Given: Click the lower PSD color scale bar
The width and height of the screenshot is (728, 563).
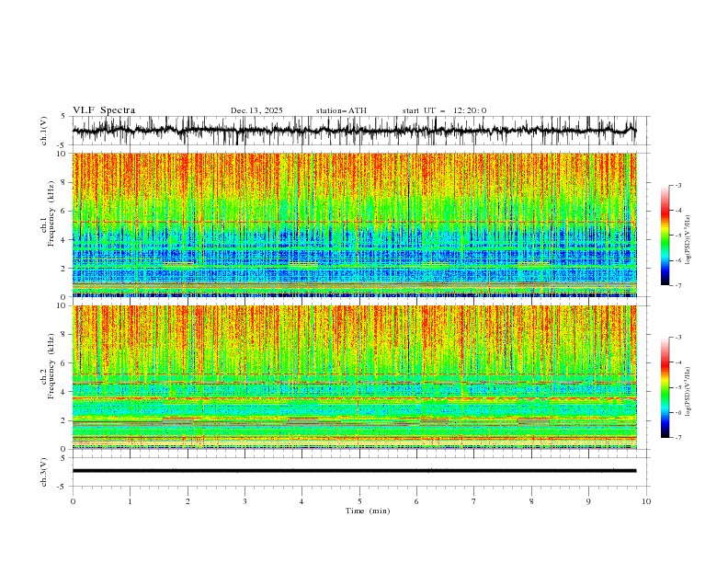Looking at the screenshot, I should tap(665, 387).
